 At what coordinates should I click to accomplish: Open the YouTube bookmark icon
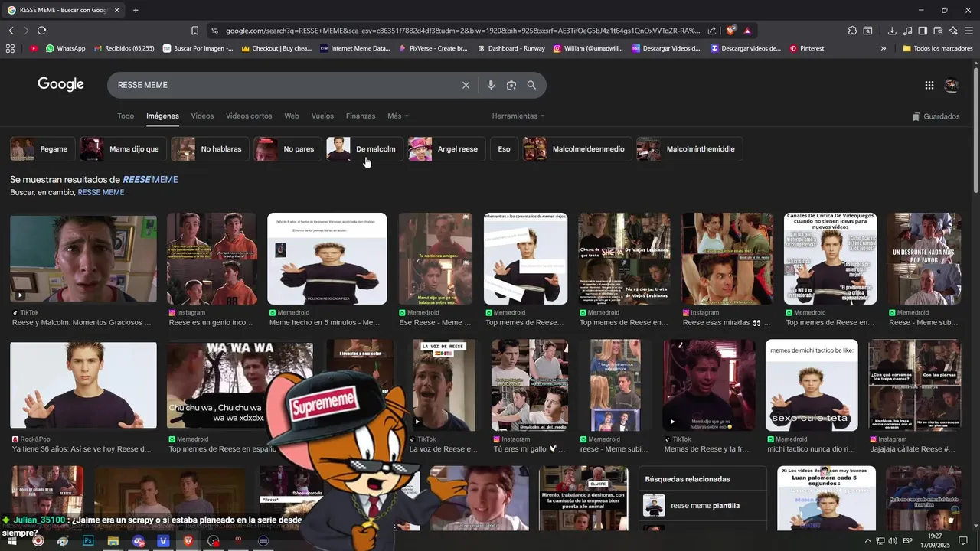pos(34,48)
